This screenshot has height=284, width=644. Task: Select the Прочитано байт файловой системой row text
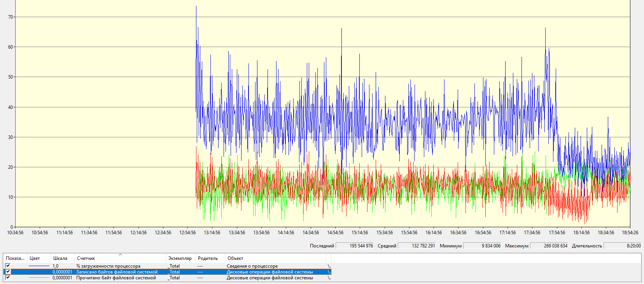click(x=116, y=278)
